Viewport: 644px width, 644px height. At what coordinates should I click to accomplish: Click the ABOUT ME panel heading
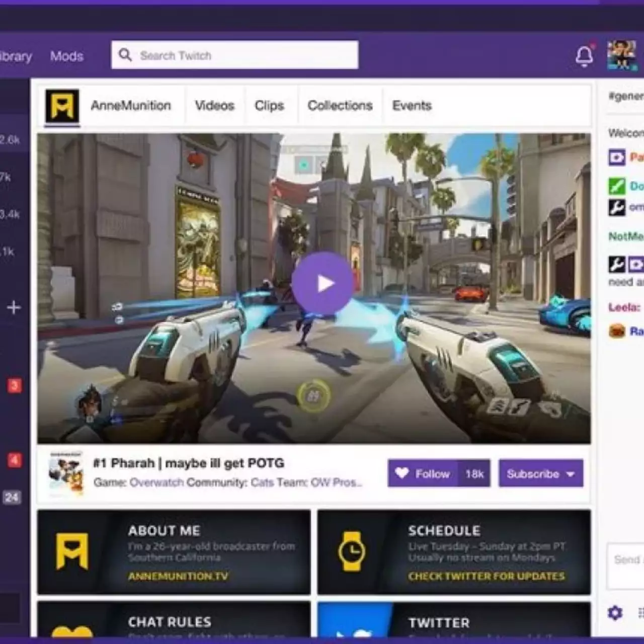point(164,531)
